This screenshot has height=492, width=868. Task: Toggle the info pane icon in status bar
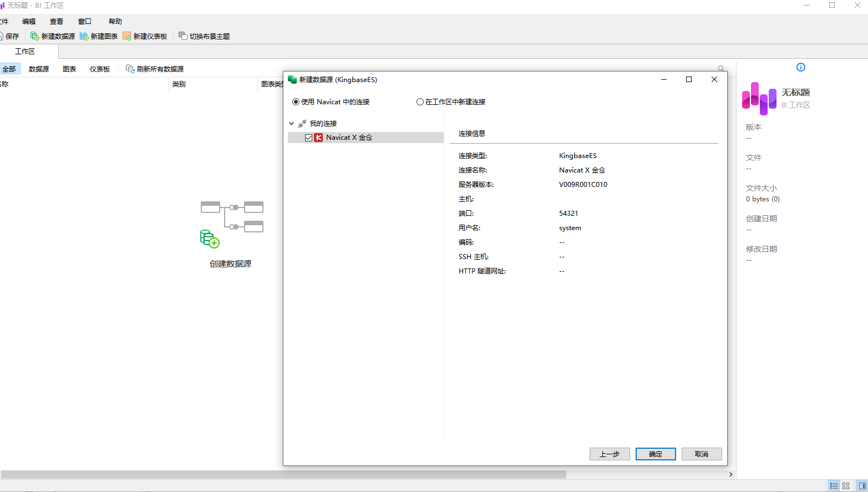[x=862, y=485]
